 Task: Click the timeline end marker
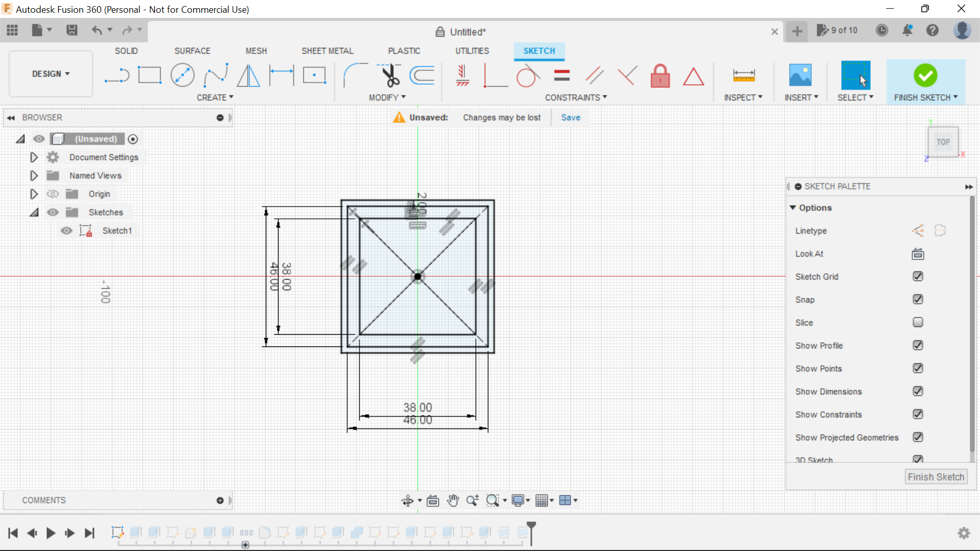[531, 533]
